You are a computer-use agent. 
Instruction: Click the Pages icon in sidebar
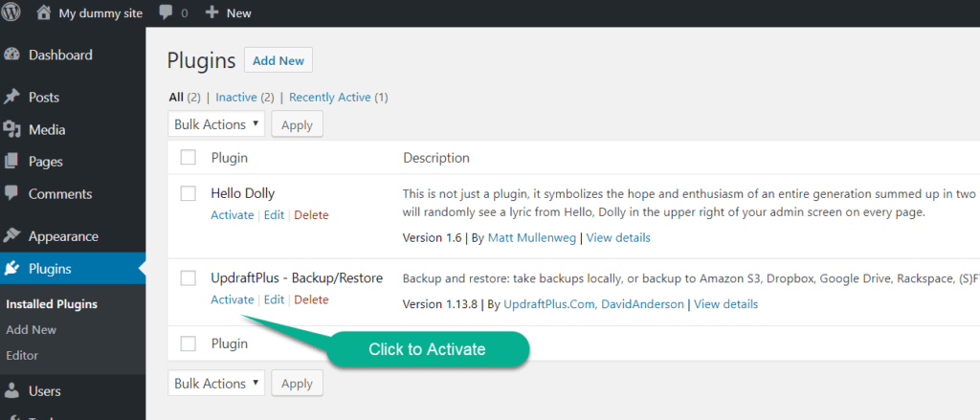click(x=11, y=162)
